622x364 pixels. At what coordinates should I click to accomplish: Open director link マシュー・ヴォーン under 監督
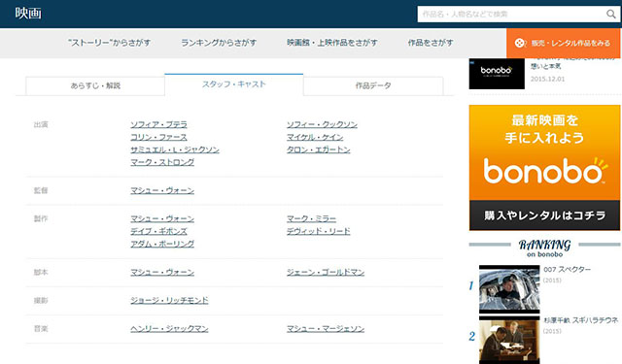[162, 190]
